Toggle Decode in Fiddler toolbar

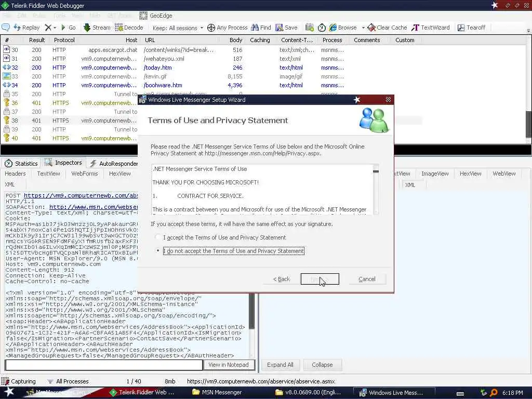click(129, 28)
